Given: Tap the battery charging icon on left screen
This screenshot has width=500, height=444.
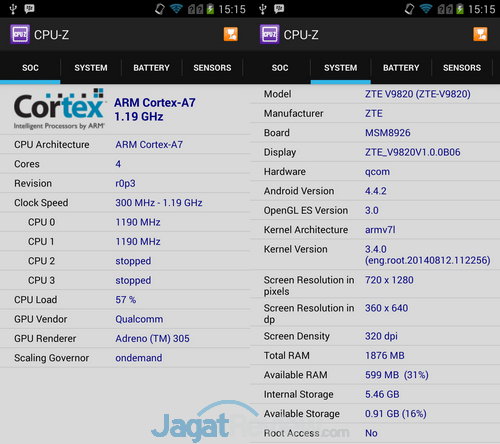Looking at the screenshot, I should (x=210, y=9).
